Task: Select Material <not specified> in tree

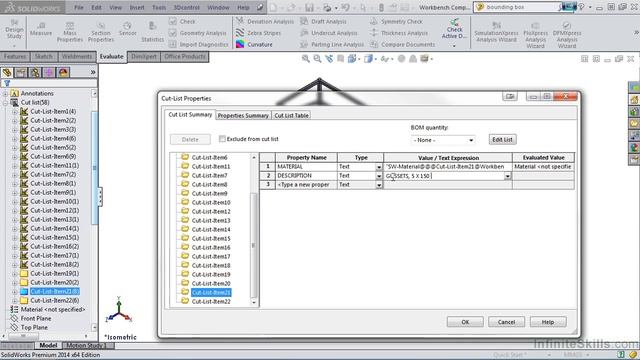Action: pos(53,309)
